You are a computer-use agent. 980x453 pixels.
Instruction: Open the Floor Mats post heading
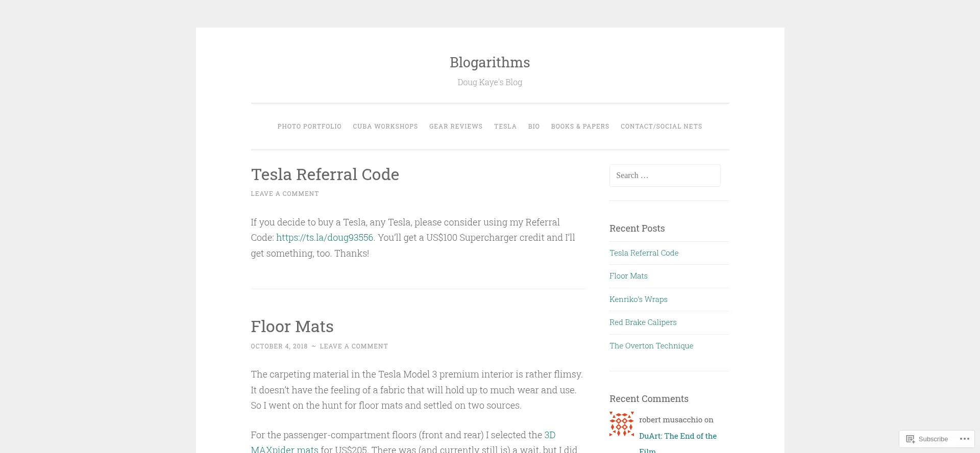(292, 326)
